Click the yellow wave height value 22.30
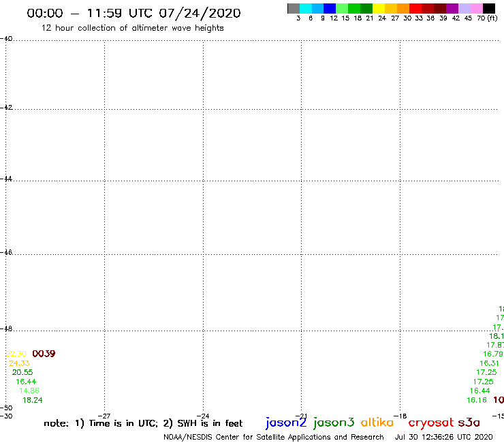This screenshot has width=504, height=443. click(16, 354)
